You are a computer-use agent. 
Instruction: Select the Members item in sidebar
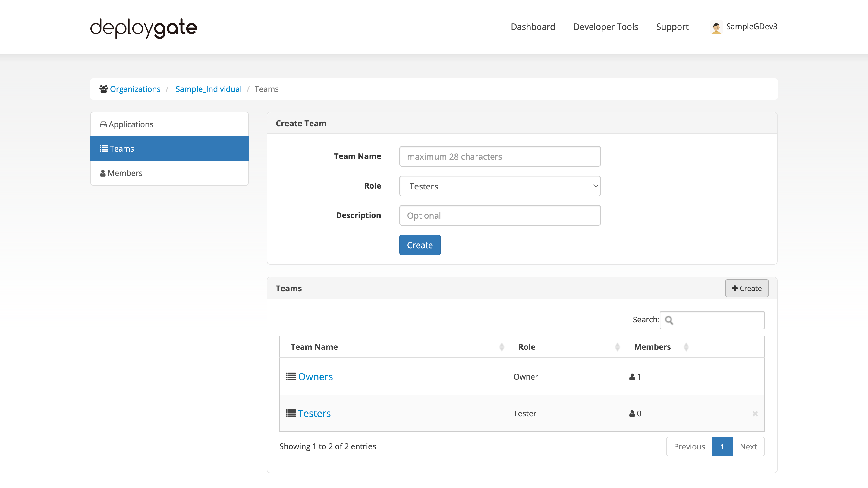click(x=125, y=173)
